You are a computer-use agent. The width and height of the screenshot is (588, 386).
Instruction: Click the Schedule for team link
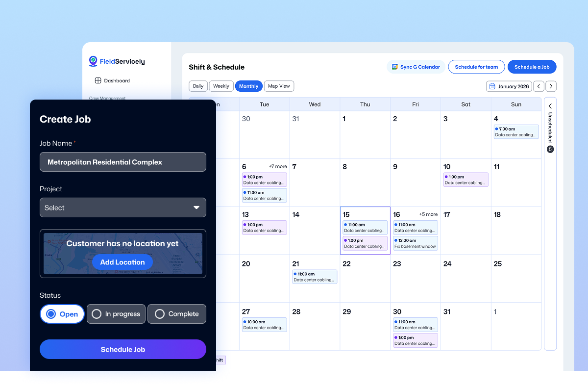476,67
